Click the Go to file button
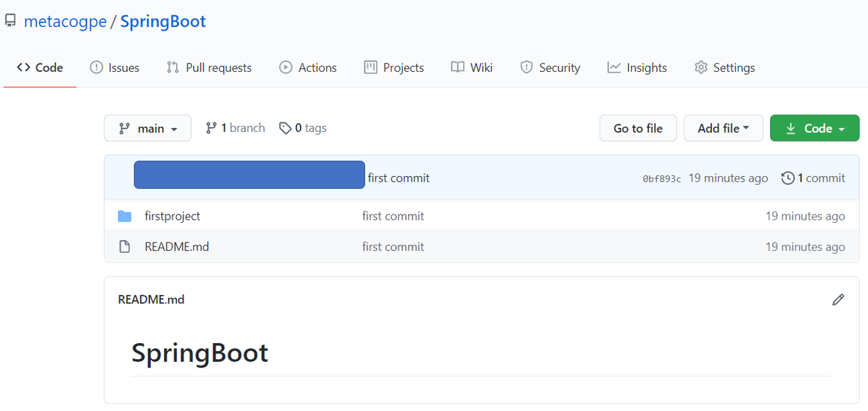Image resolution: width=868 pixels, height=411 pixels. (x=638, y=128)
